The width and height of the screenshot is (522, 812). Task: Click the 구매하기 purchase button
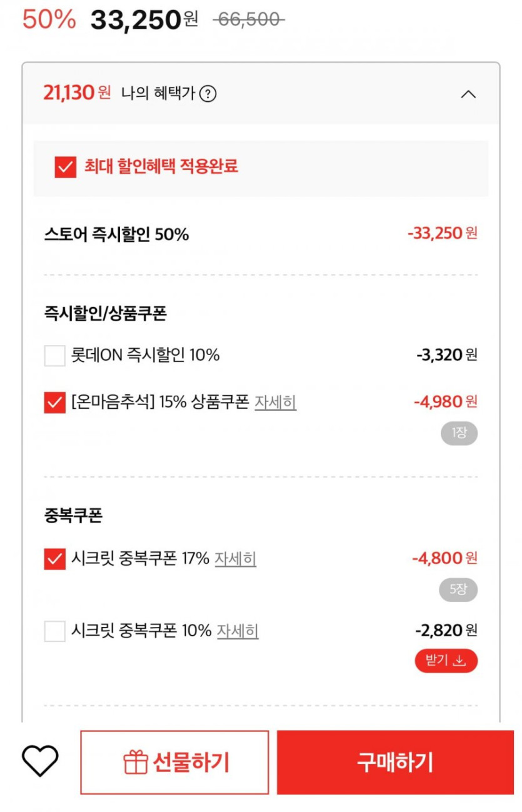395,763
